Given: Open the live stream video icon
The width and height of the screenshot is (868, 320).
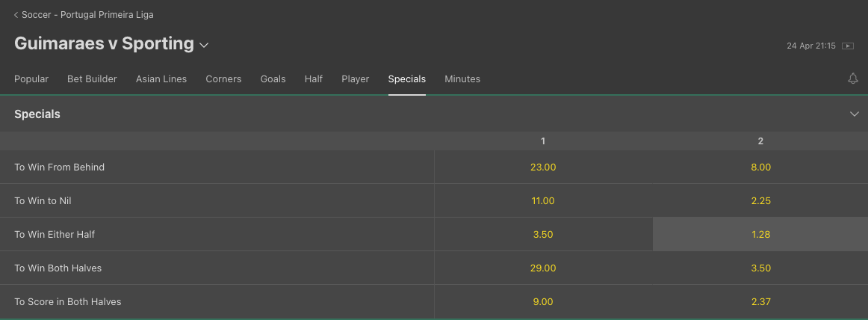Looking at the screenshot, I should (x=848, y=46).
